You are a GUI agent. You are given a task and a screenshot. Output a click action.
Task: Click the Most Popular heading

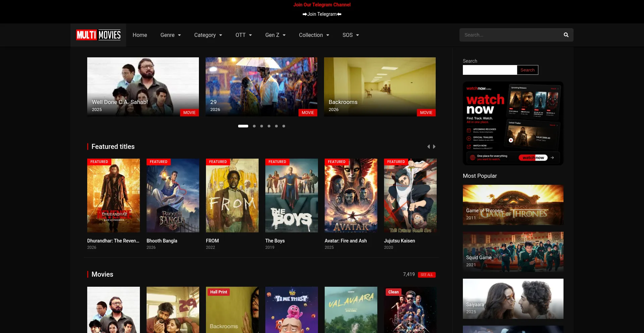coord(480,176)
